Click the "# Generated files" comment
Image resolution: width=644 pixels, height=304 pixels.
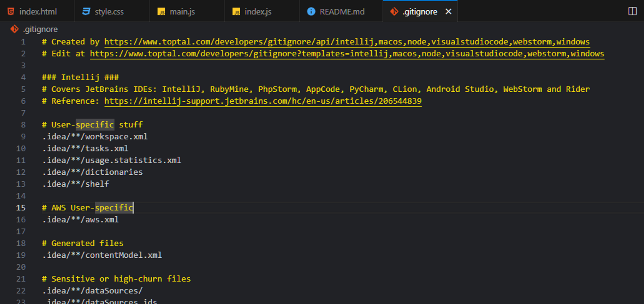coord(82,243)
